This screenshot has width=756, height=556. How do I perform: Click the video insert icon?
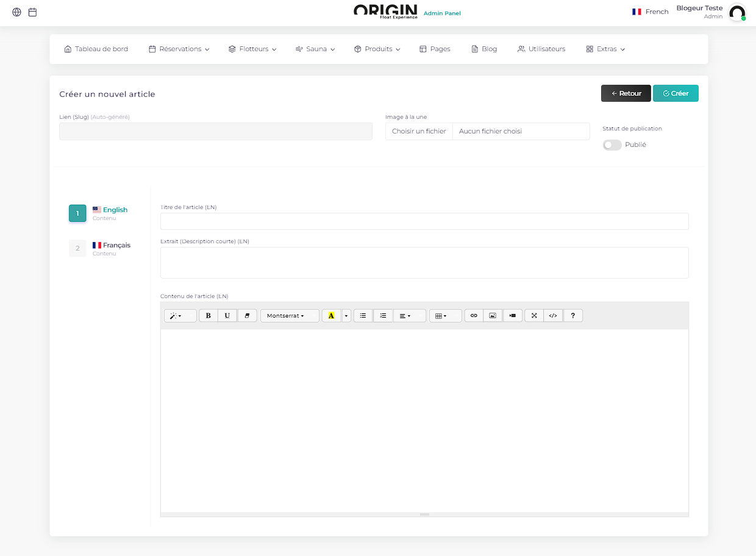[x=513, y=316]
